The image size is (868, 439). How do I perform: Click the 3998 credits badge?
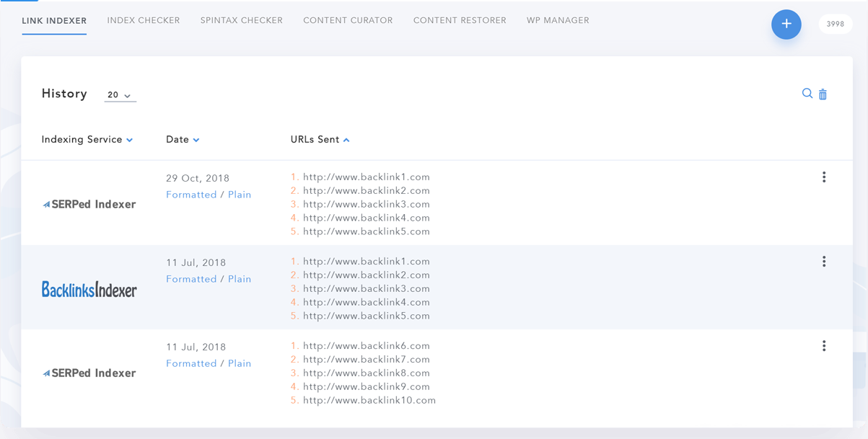tap(836, 24)
